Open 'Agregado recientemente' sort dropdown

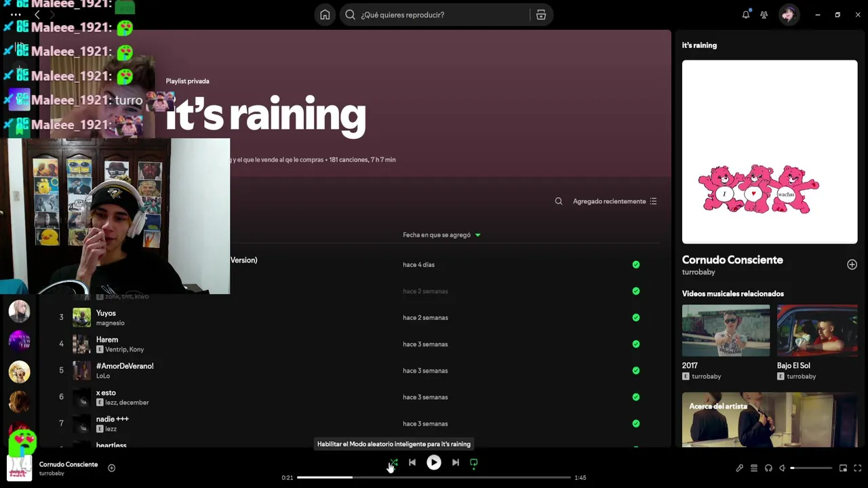[x=615, y=201]
